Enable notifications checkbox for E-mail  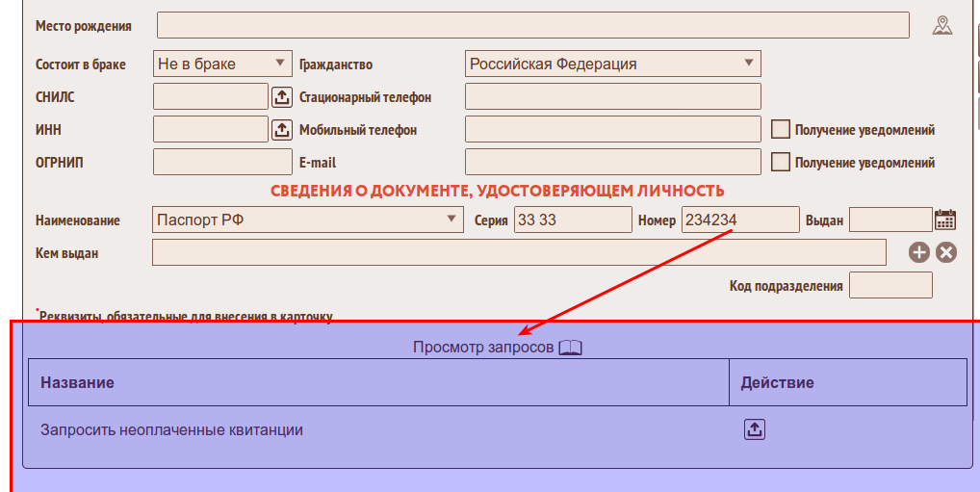[x=781, y=162]
